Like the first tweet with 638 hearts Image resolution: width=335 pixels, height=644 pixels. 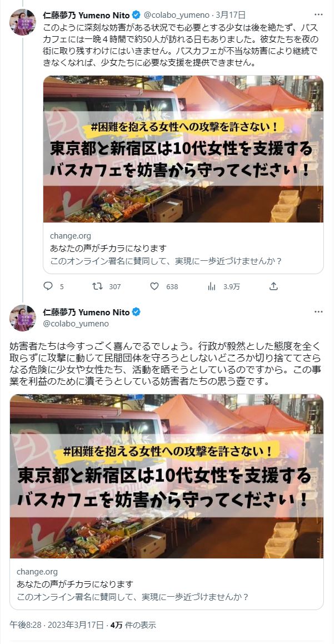point(154,286)
